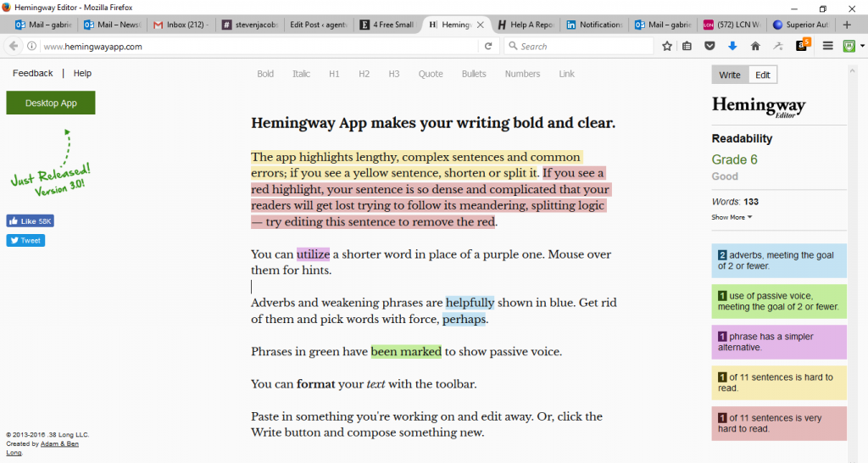Image resolution: width=868 pixels, height=463 pixels.
Task: Click the blue highlighted word perhaps
Action: tap(464, 319)
